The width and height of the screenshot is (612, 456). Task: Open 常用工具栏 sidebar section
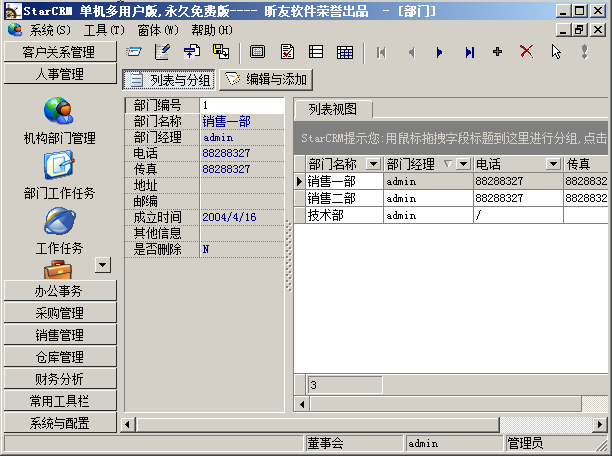[60, 401]
